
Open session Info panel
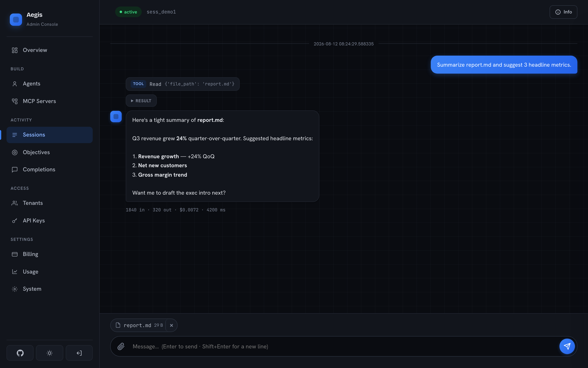point(563,12)
